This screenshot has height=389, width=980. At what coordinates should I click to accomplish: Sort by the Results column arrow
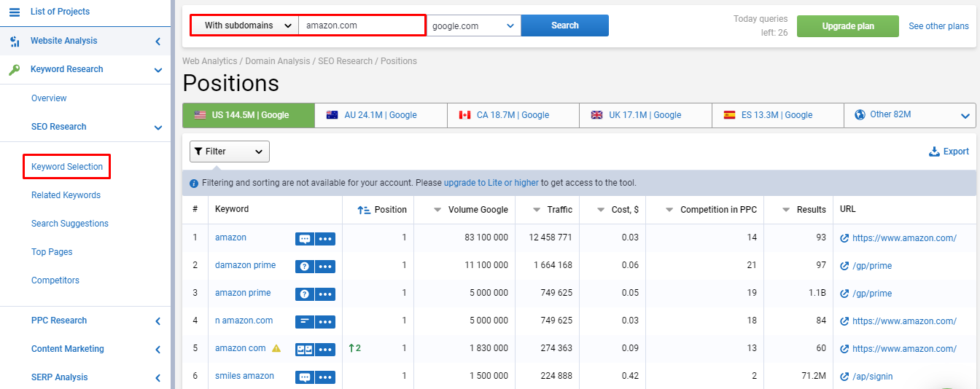click(x=786, y=210)
